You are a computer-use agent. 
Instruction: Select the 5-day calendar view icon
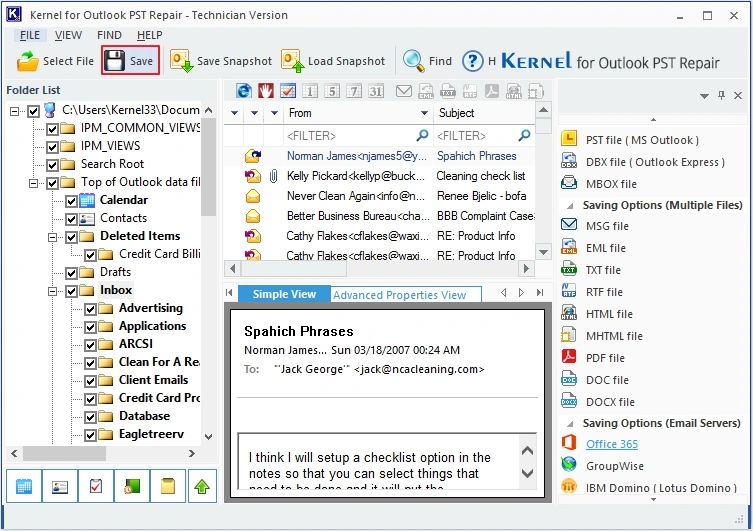332,90
